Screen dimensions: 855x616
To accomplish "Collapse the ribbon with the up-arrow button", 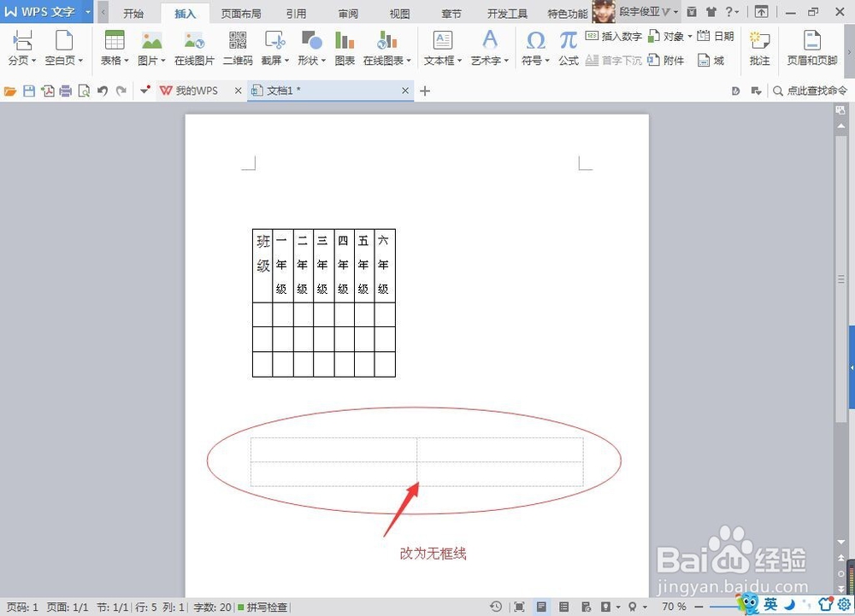I will point(761,11).
